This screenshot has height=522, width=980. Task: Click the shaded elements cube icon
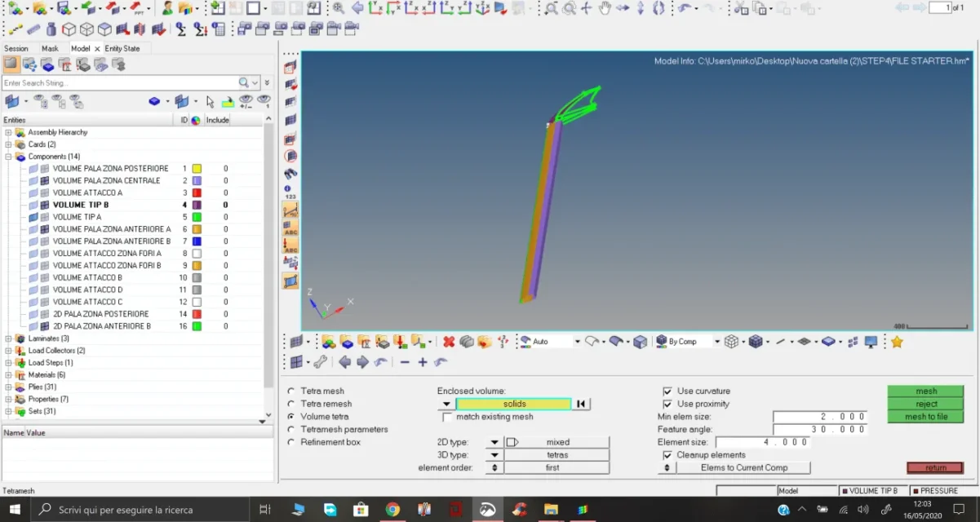(756, 342)
